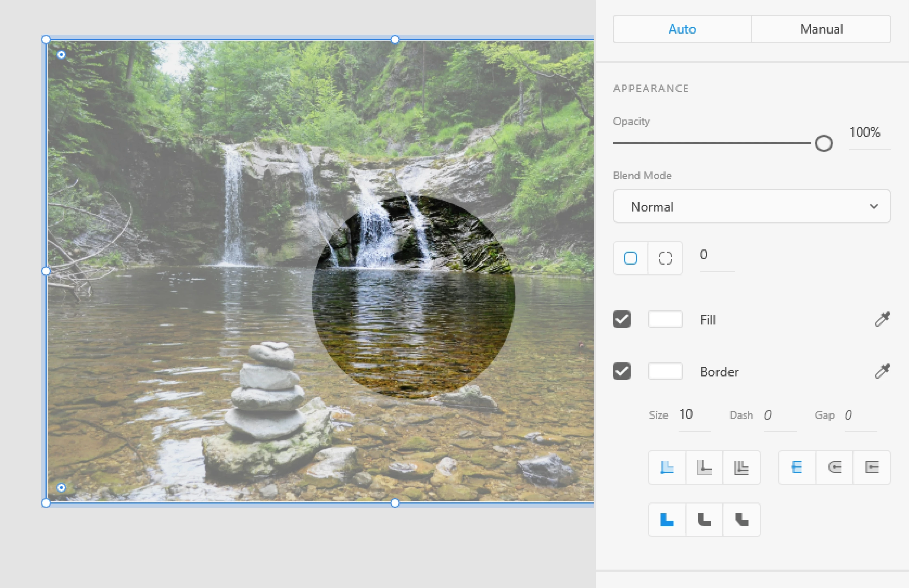
Task: Click the Opacity slider handle
Action: [824, 144]
